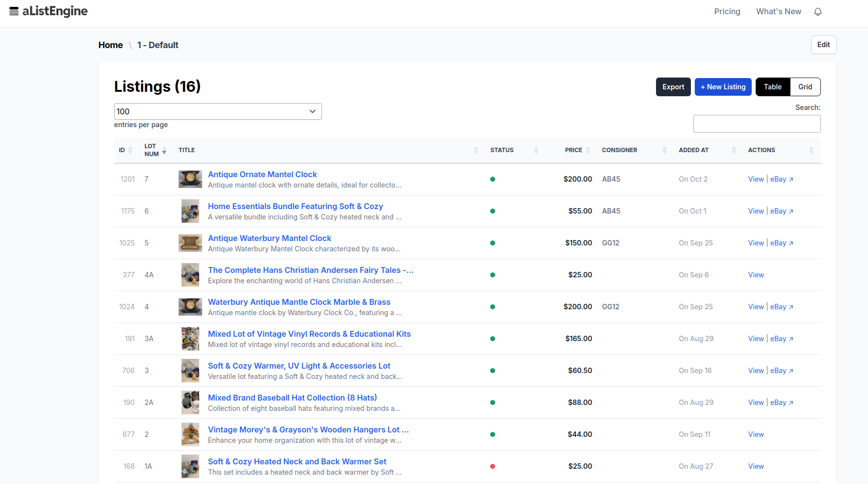Click inside the Search field
The height and width of the screenshot is (484, 868).
[757, 123]
